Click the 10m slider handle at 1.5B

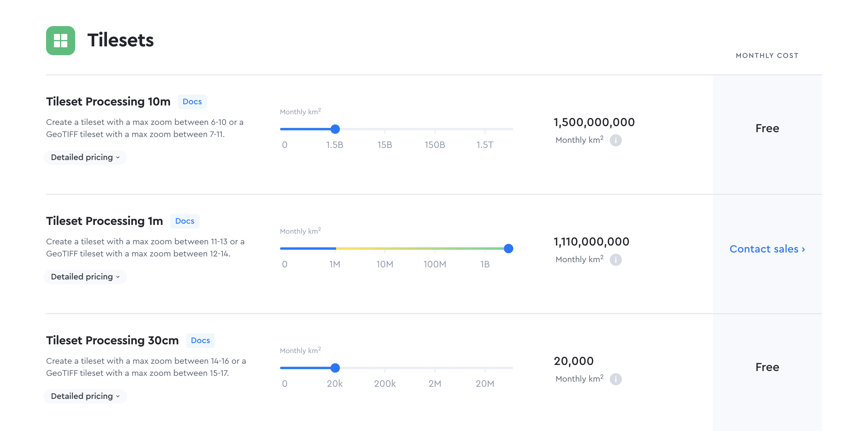point(335,129)
